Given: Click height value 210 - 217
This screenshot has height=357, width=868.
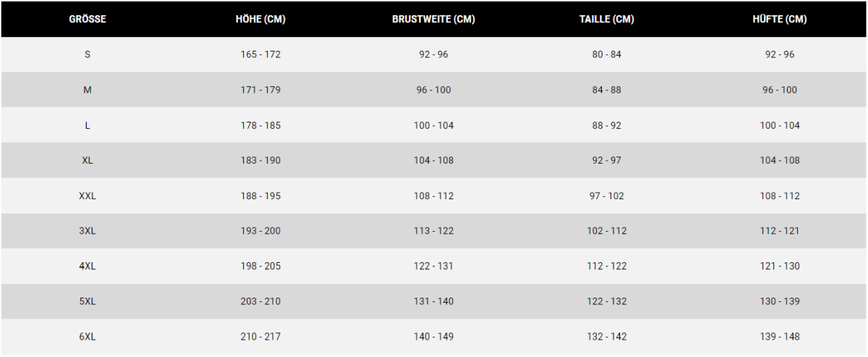Looking at the screenshot, I should [x=260, y=337].
